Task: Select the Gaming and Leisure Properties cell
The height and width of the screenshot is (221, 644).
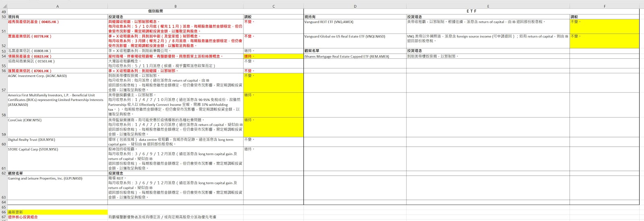Action: click(x=58, y=188)
